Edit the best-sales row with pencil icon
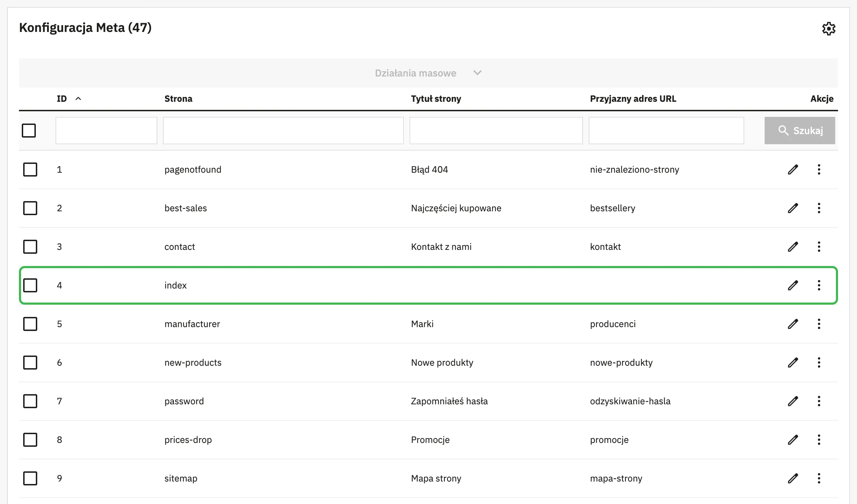Image resolution: width=857 pixels, height=504 pixels. [x=793, y=208]
